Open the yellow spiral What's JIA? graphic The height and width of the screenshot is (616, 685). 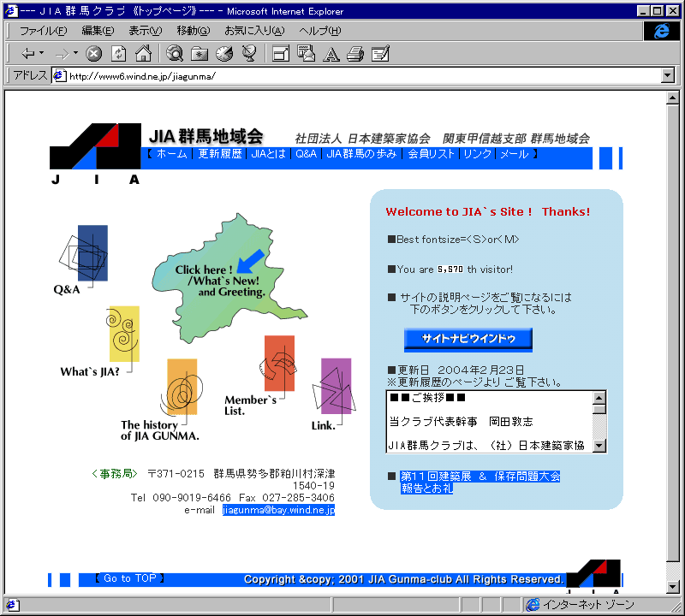[122, 333]
